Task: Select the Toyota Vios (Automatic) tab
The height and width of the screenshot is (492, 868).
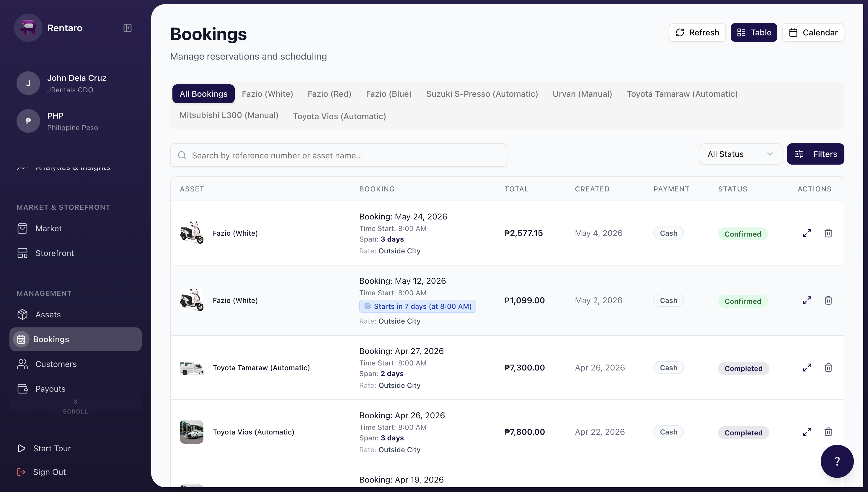Action: [340, 116]
